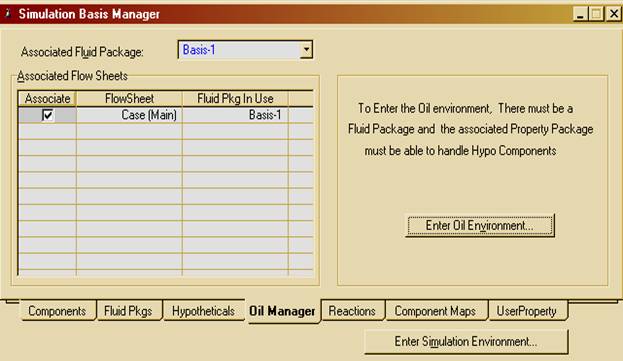The width and height of the screenshot is (623, 361).
Task: Click the Basis-1 value in the fluid package field
Action: (199, 50)
